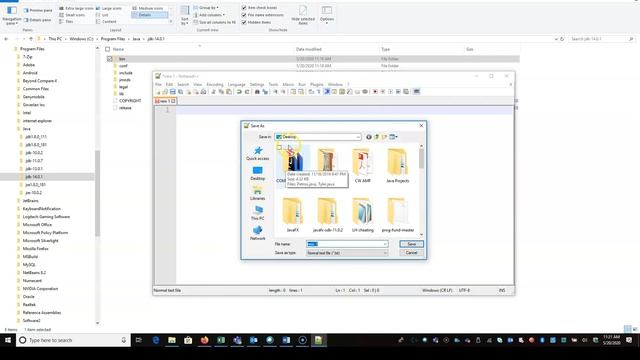640x360 pixels.
Task: Select Desktop in Save As places sidebar
Action: [x=258, y=173]
